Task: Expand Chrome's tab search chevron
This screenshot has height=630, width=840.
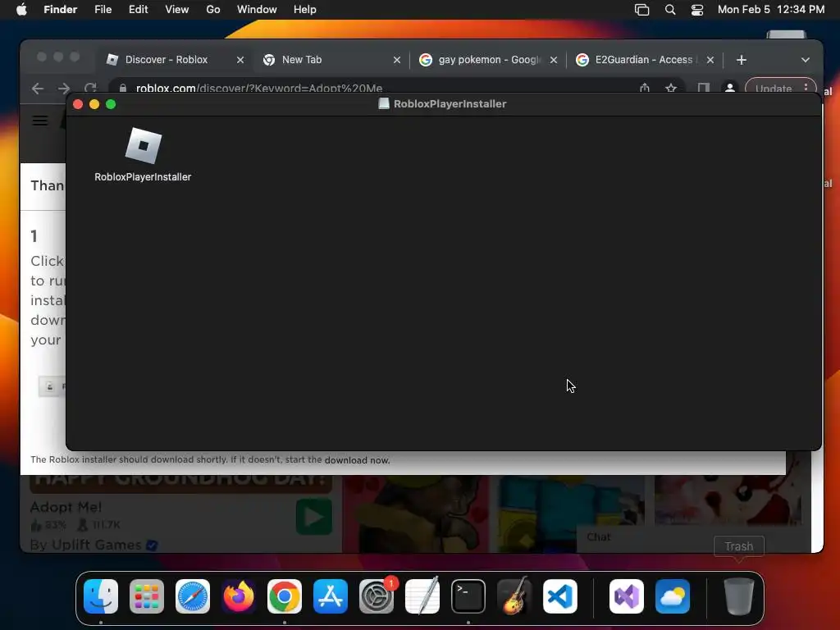Action: (x=806, y=60)
